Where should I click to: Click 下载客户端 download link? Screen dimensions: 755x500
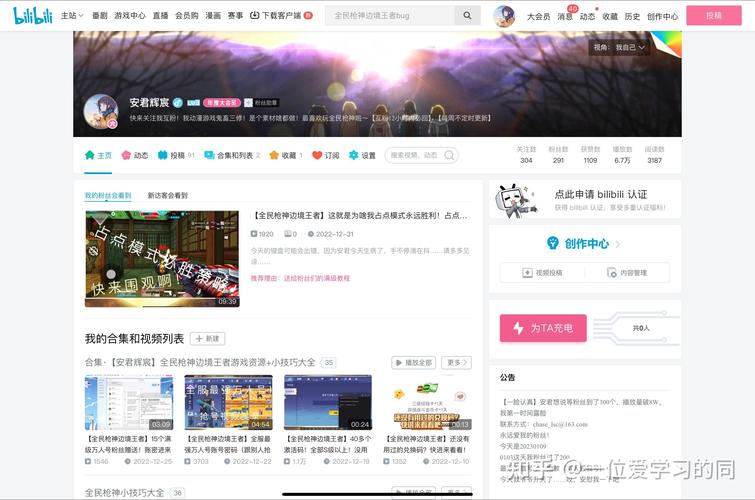pos(281,16)
